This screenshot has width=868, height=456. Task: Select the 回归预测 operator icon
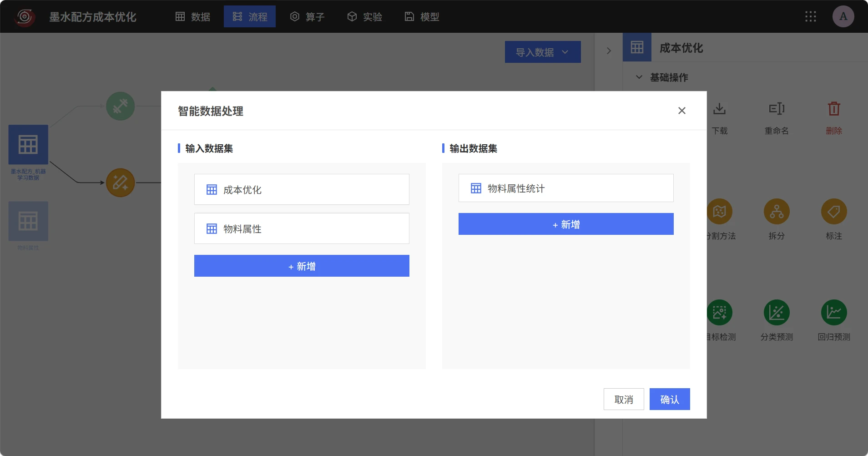[x=834, y=312]
